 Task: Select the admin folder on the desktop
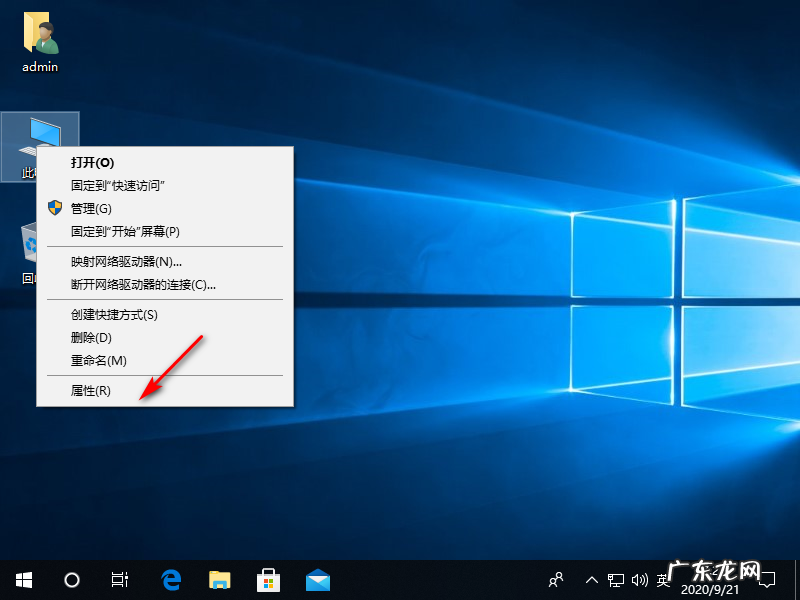[40, 41]
